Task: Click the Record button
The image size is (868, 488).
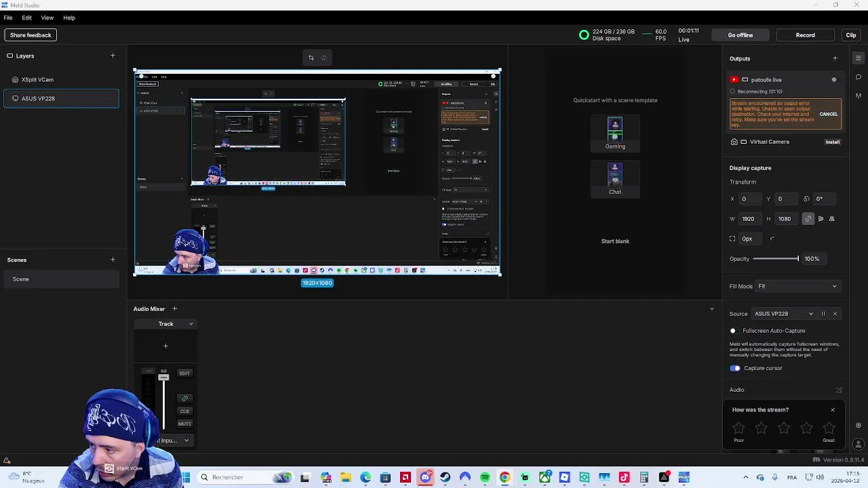Action: coord(806,35)
